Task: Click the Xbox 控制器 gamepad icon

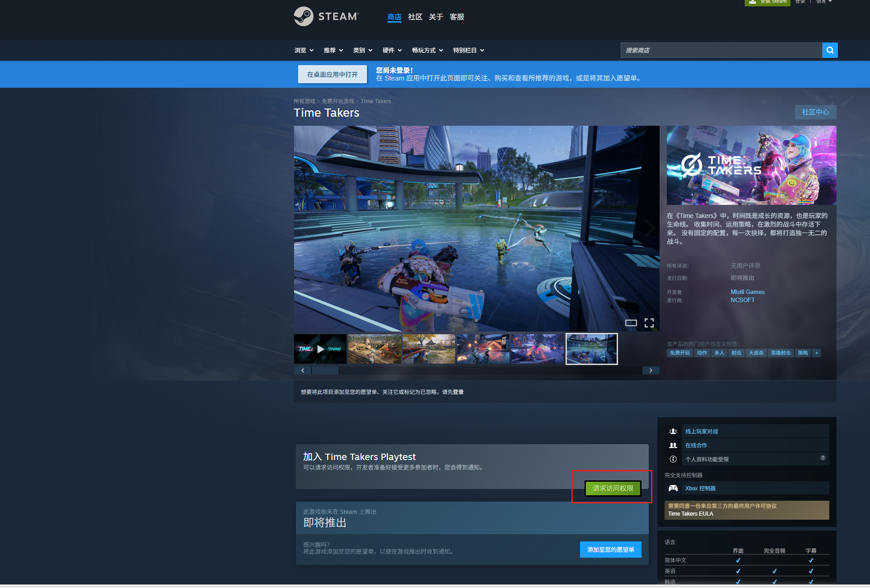Action: click(x=673, y=488)
